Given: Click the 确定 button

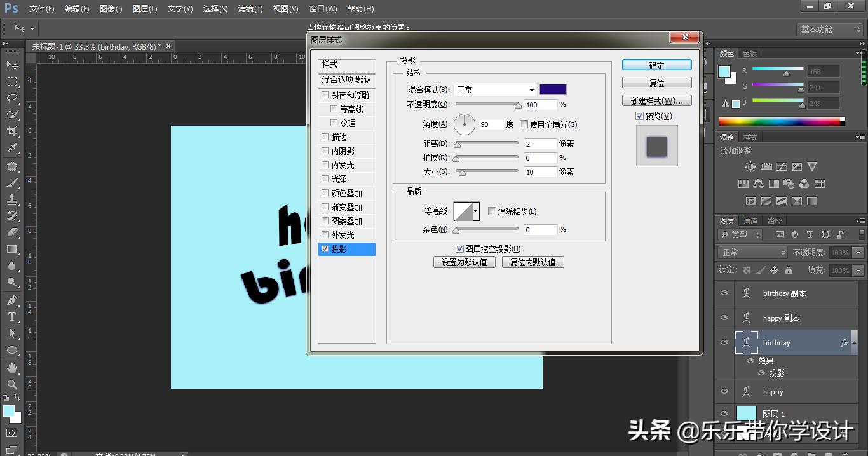Looking at the screenshot, I should (x=657, y=65).
